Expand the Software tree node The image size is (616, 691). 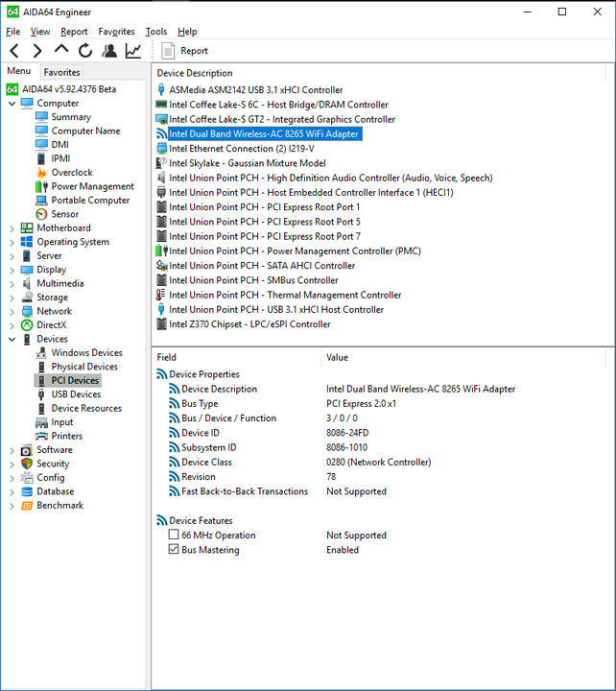click(x=12, y=450)
